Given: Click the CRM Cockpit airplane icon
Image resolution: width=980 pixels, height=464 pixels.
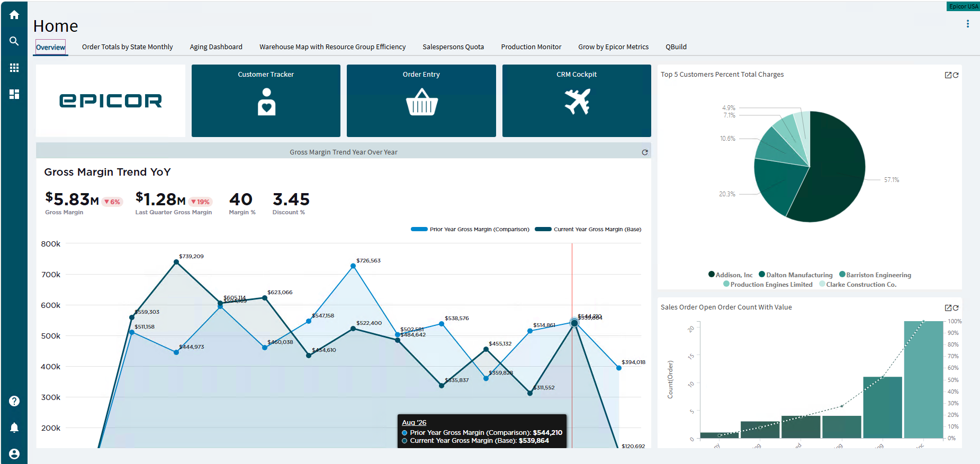Looking at the screenshot, I should click(x=577, y=102).
